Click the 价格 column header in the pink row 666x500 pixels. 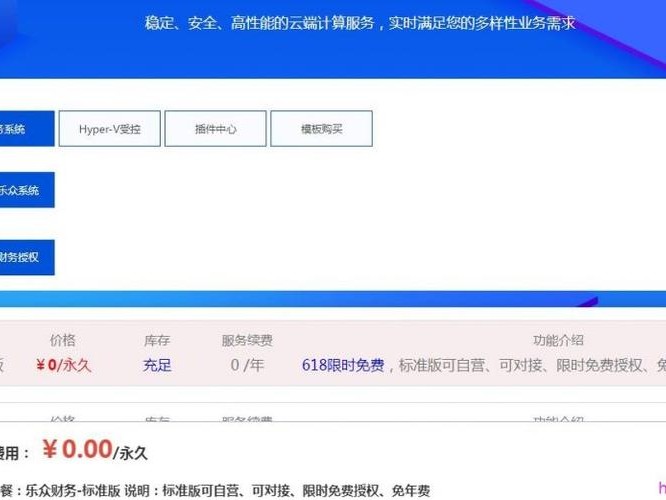coord(63,340)
